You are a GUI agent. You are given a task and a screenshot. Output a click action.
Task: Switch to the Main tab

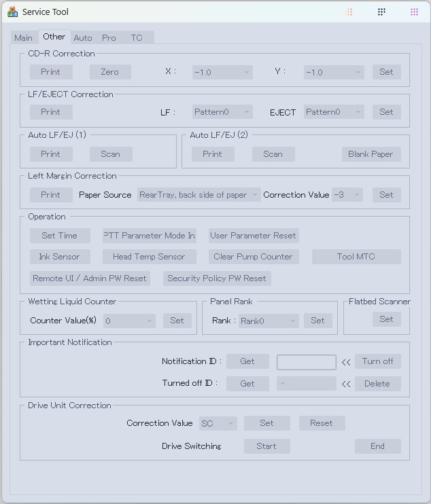[x=23, y=38]
